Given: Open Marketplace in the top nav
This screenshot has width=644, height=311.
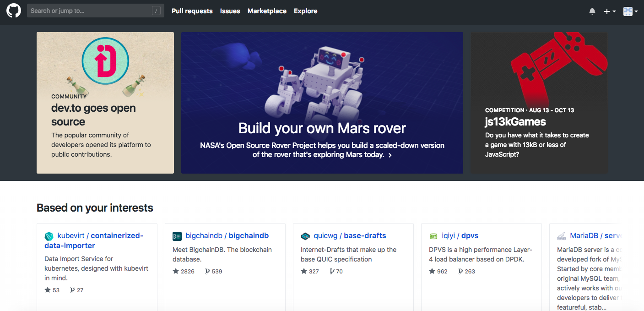Looking at the screenshot, I should pos(267,11).
